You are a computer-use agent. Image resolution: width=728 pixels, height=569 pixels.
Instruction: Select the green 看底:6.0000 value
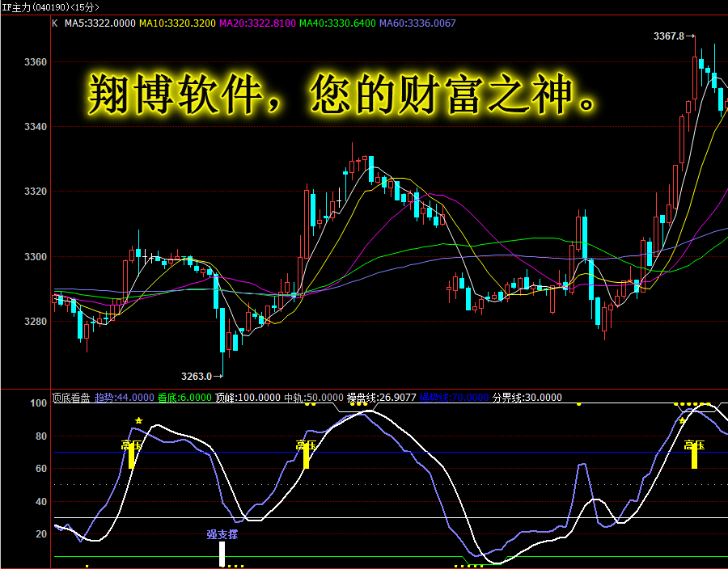184,398
